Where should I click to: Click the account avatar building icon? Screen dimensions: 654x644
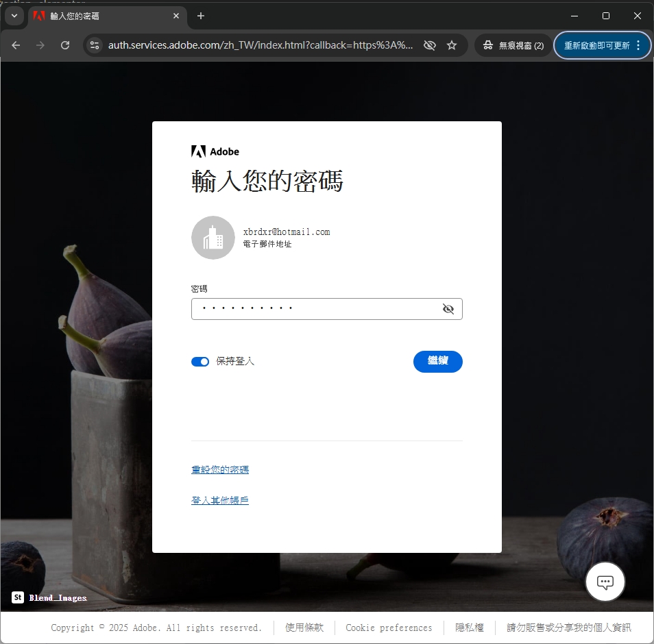pos(213,238)
